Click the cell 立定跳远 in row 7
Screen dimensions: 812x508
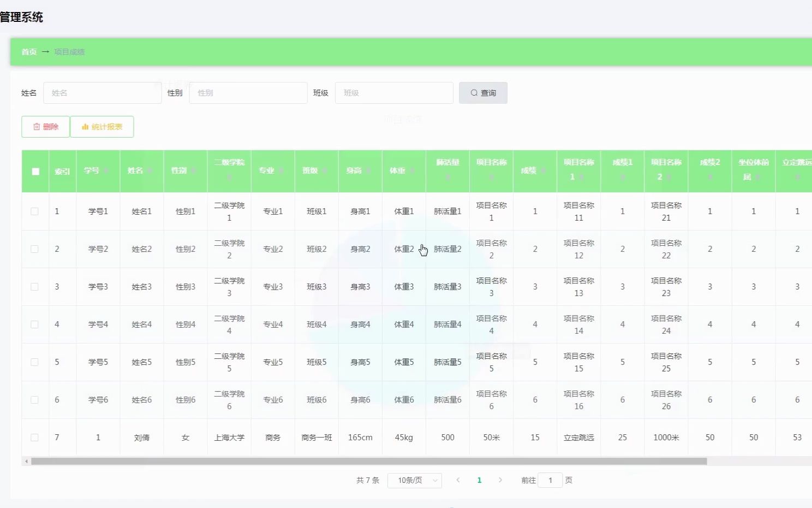578,438
